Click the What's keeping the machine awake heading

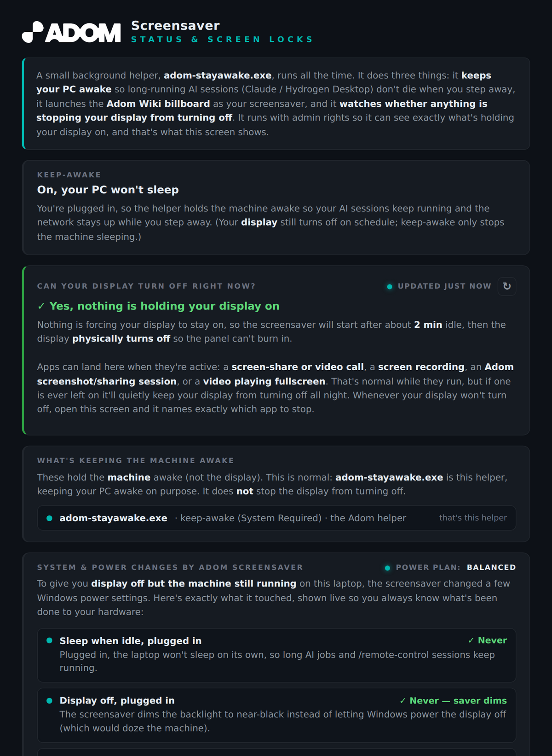tap(136, 460)
